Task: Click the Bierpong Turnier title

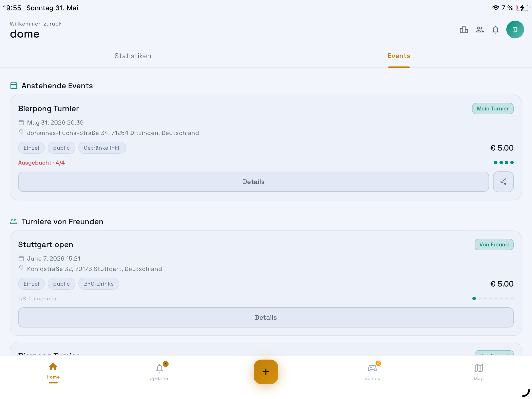Action: click(49, 109)
